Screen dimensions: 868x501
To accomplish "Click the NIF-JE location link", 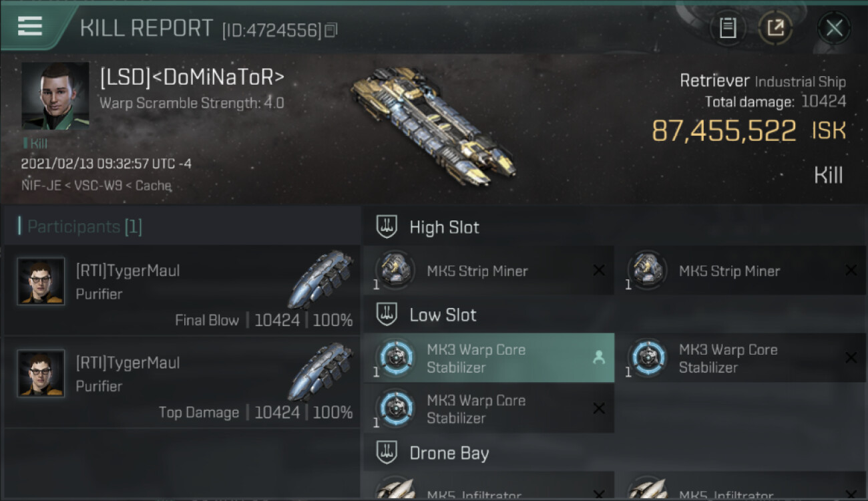I will (x=41, y=186).
